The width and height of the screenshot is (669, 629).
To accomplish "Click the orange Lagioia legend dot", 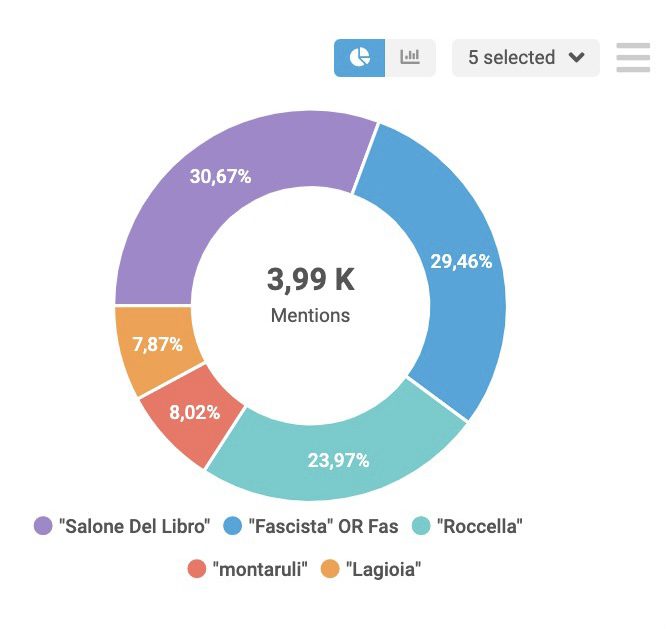I will (329, 569).
